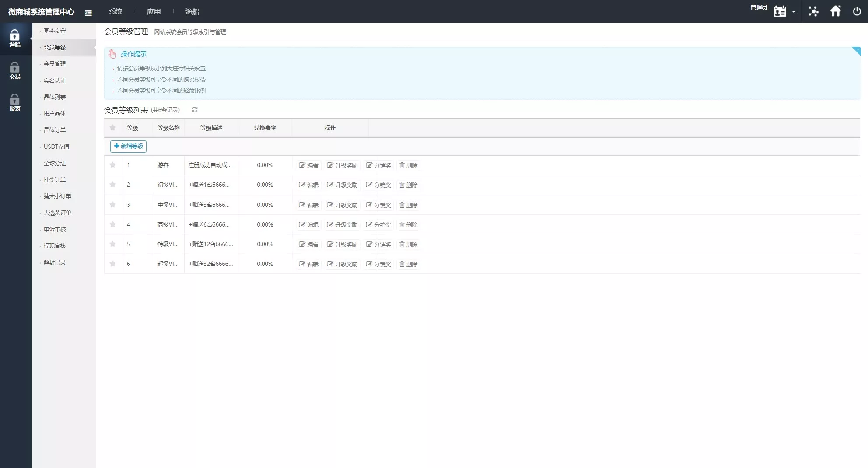The height and width of the screenshot is (468, 868).
Task: Open the 系统 top menu
Action: pos(115,12)
